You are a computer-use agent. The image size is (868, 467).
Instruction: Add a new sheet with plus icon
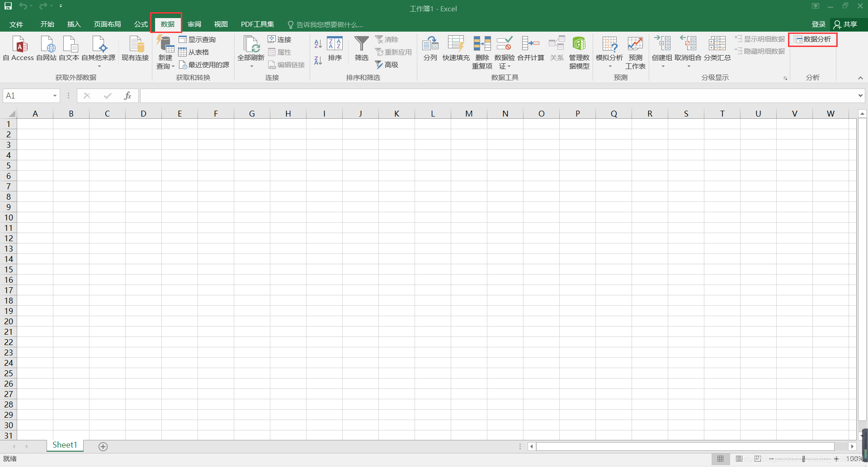click(x=103, y=447)
